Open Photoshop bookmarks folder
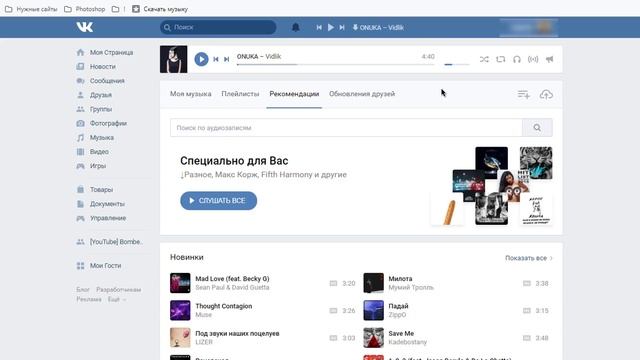 pyautogui.click(x=84, y=9)
